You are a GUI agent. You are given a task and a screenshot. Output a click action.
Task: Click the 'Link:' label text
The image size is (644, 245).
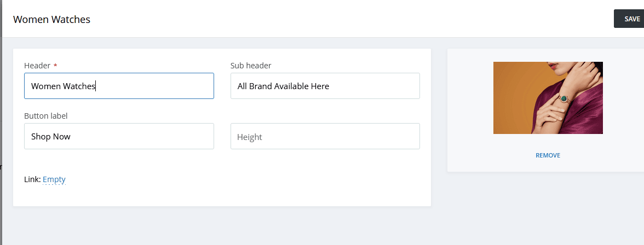pos(32,179)
